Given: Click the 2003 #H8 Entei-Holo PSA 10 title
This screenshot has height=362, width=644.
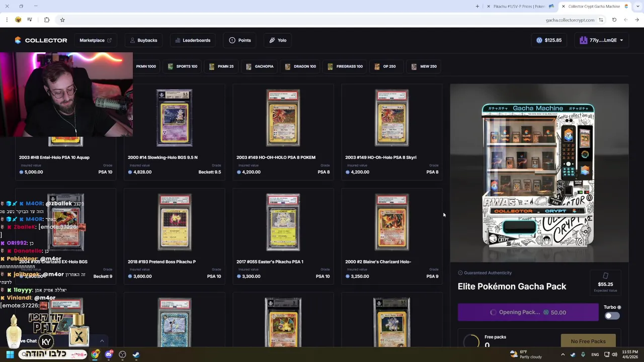Looking at the screenshot, I should point(54,157).
